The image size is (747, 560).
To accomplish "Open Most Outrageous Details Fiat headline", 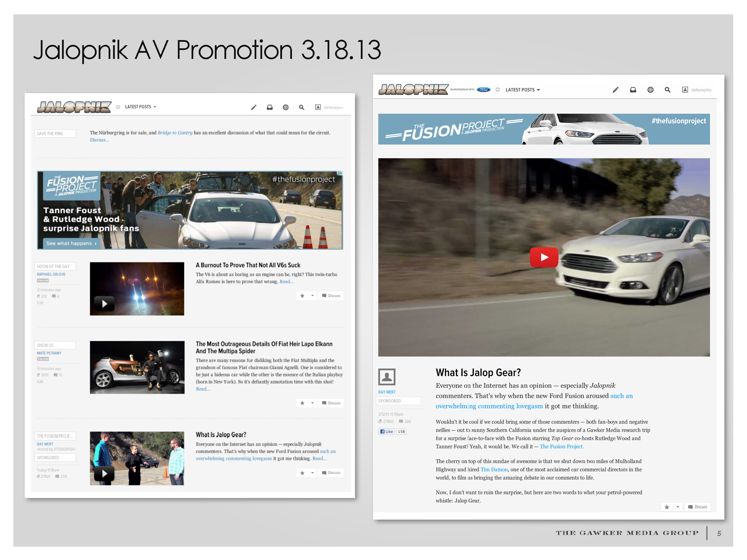I will 264,347.
